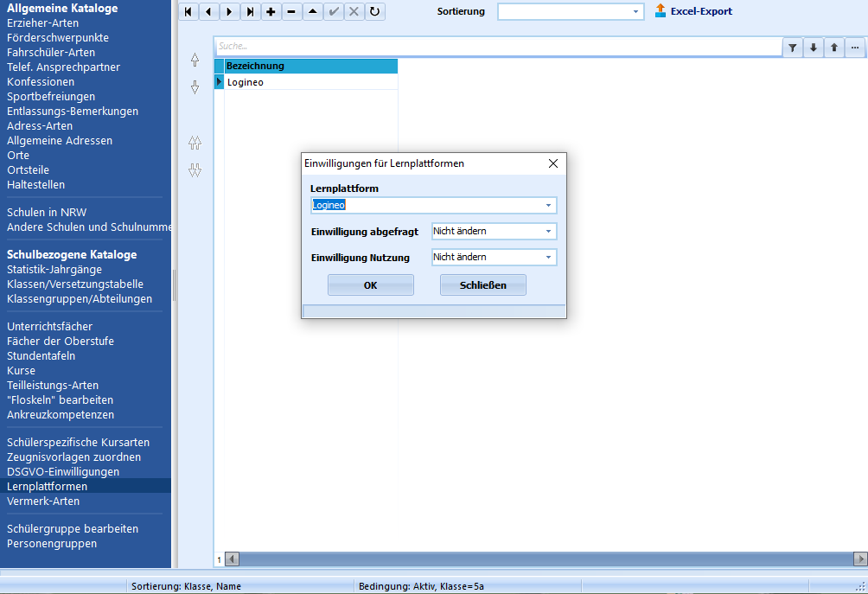Screen dimensions: 868x594
Task: Jump to first record navigator button
Action: pos(188,11)
